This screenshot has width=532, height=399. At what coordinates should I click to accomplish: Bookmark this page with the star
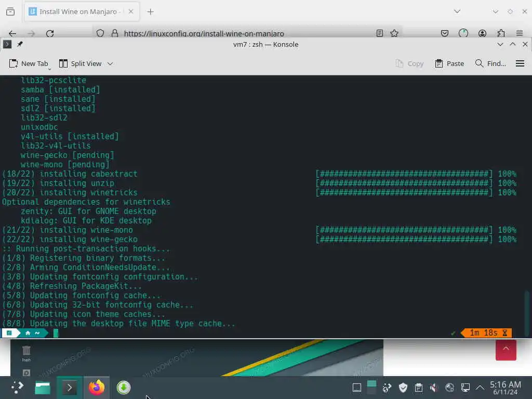(394, 33)
